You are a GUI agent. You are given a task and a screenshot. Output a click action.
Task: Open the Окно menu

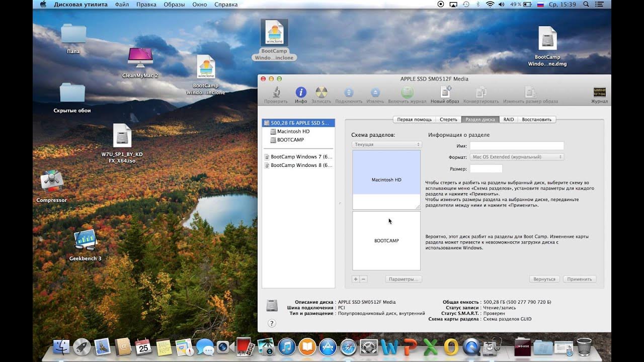pyautogui.click(x=200, y=4)
